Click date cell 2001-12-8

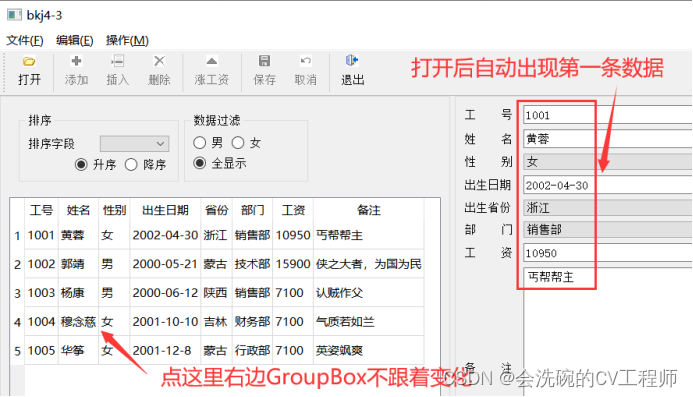pos(165,351)
